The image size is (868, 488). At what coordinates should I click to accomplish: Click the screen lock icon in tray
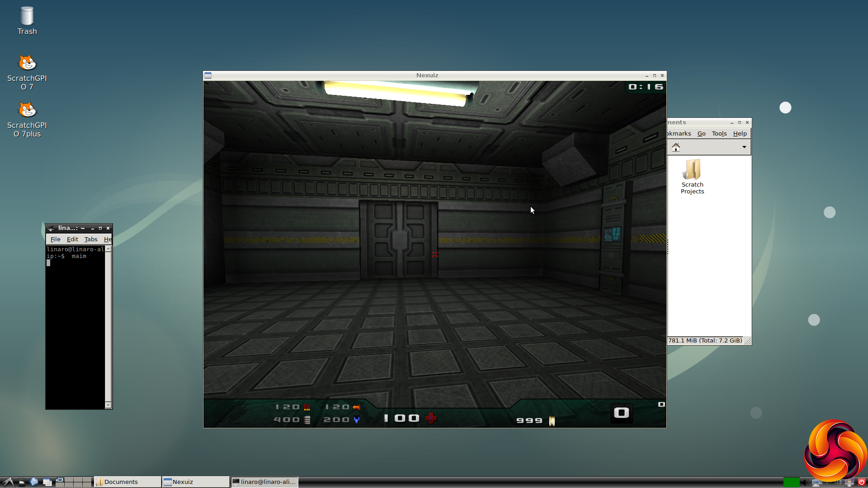point(849,482)
